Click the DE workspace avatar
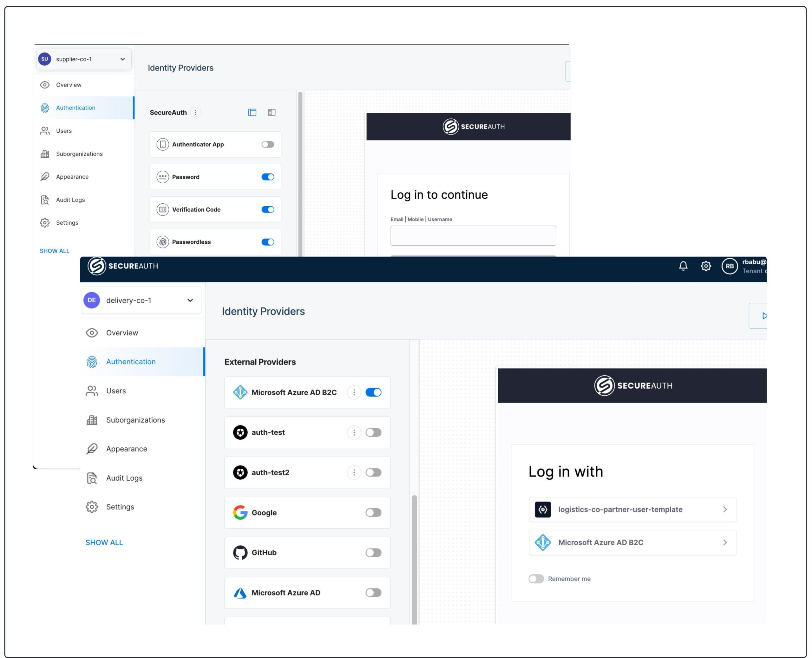 tap(92, 300)
